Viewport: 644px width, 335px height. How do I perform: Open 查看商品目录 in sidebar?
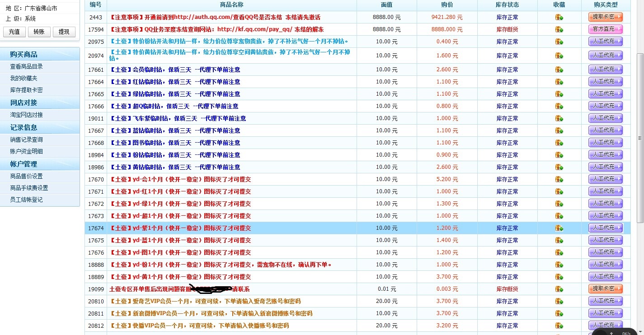(27, 66)
